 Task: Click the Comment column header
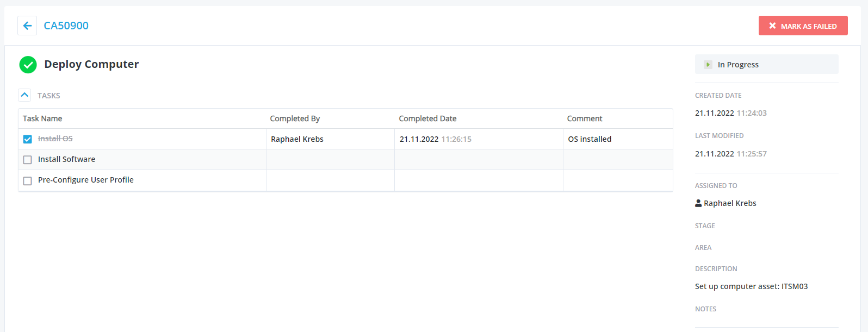585,118
